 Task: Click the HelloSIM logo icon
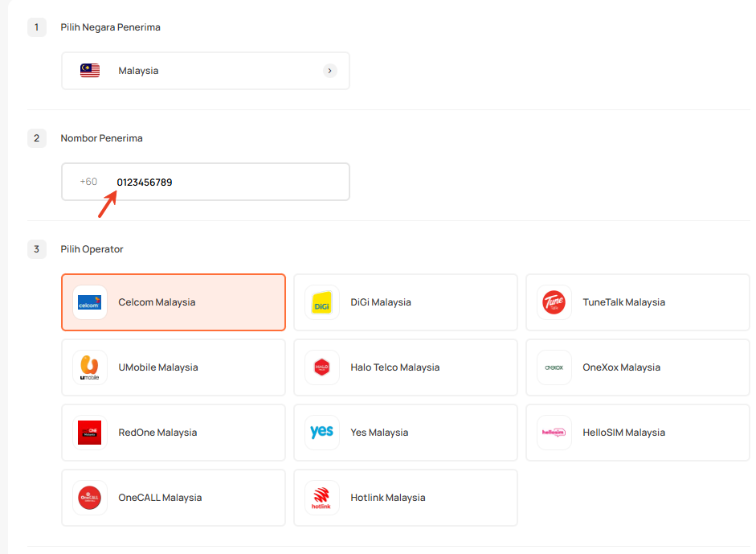(554, 433)
